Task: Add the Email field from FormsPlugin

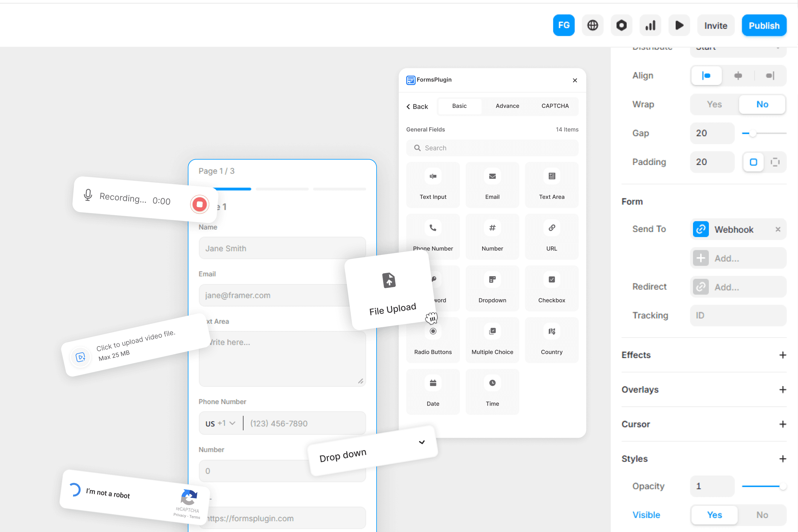Action: tap(492, 185)
